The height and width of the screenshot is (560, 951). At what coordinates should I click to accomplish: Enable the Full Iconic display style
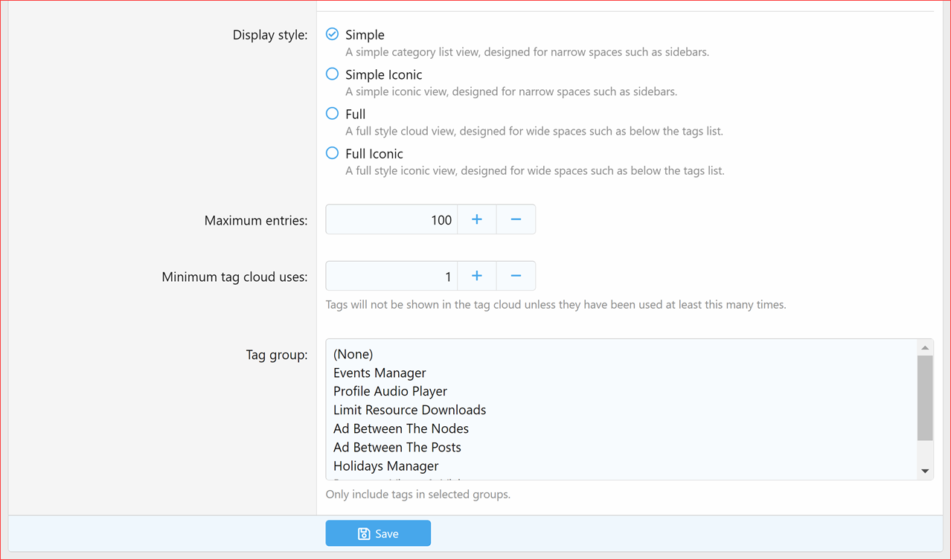click(x=332, y=152)
